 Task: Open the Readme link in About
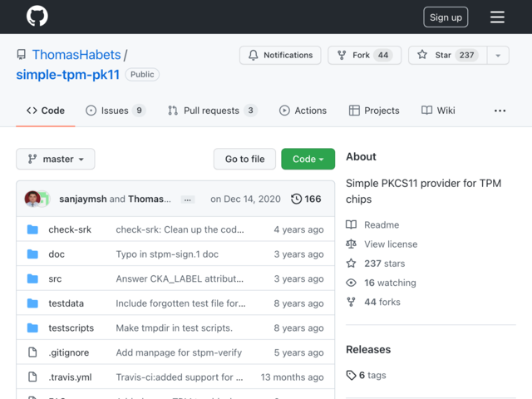[382, 225]
